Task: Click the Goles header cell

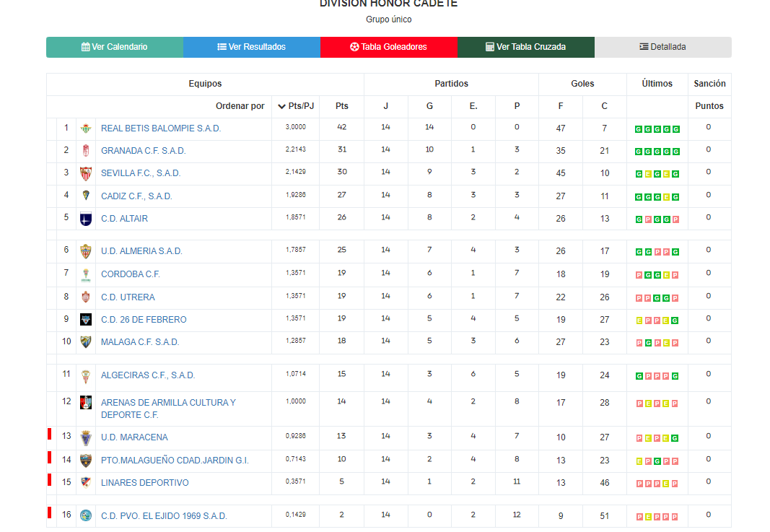Action: click(582, 84)
